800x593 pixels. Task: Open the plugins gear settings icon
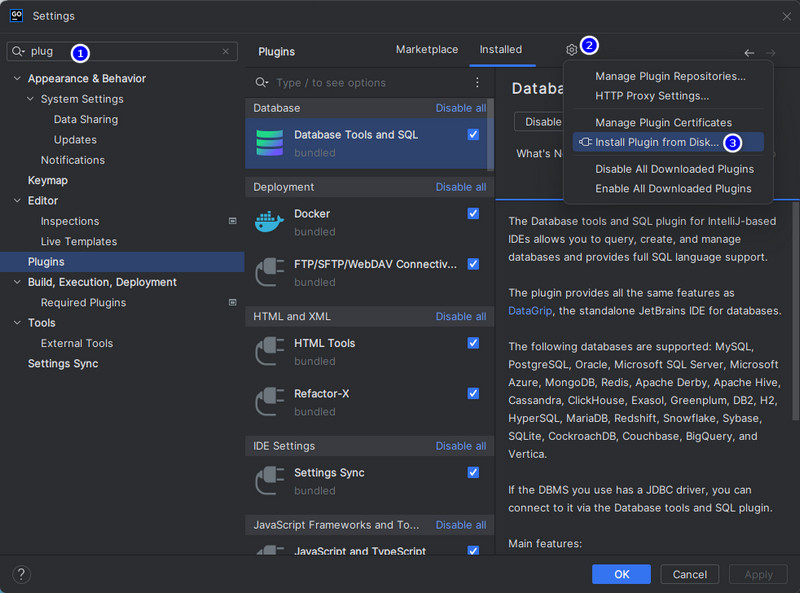point(571,50)
